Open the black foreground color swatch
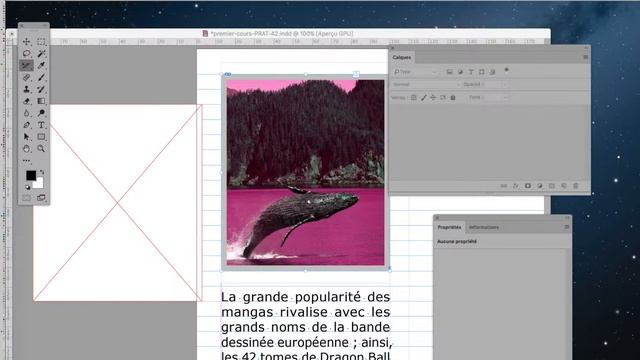 (x=31, y=175)
